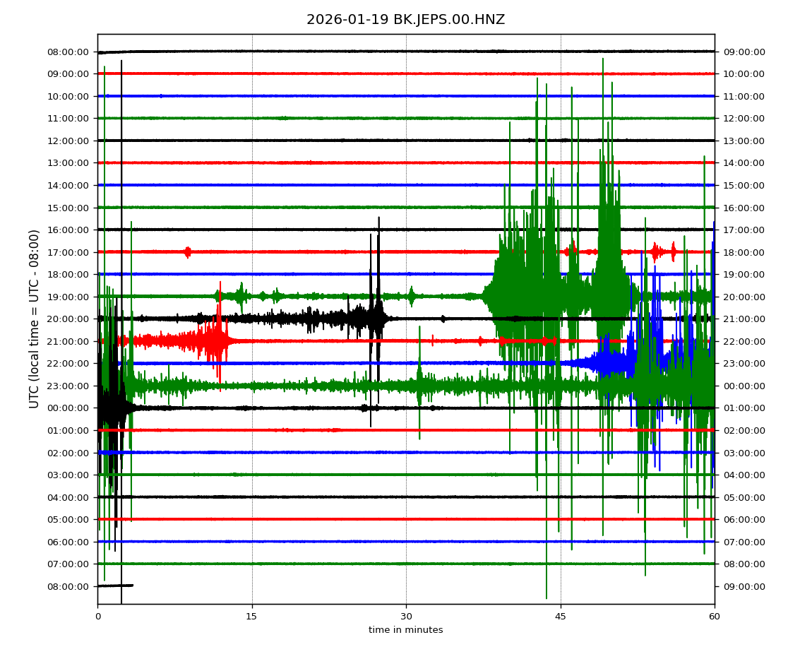Click the right-axis 00:00:00 local time label
Screen dimensions: 812x671
coord(743,386)
